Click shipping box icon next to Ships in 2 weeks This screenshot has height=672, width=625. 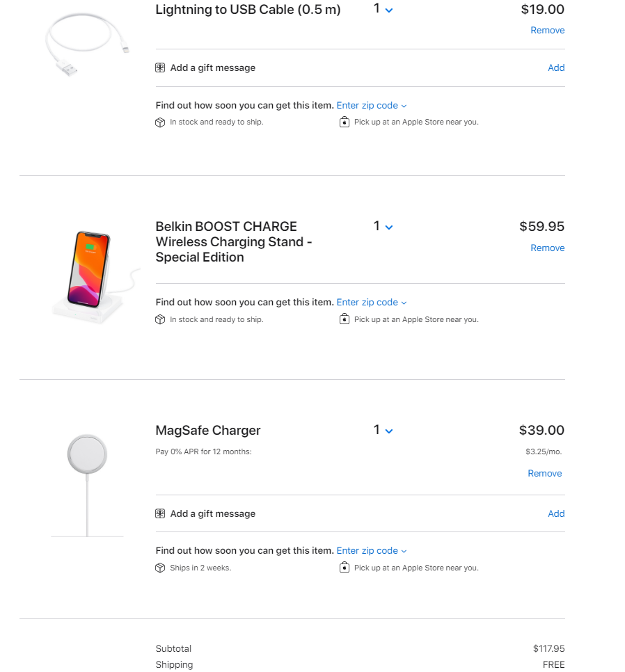pyautogui.click(x=160, y=568)
